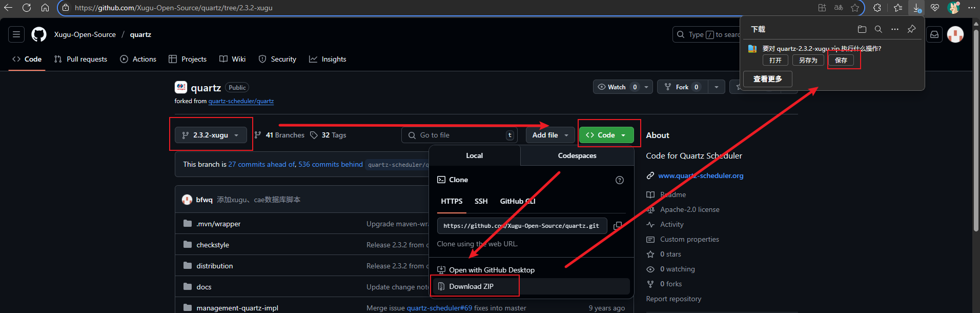This screenshot has width=980, height=313.
Task: Expand the Fork dropdown arrow
Action: [716, 87]
